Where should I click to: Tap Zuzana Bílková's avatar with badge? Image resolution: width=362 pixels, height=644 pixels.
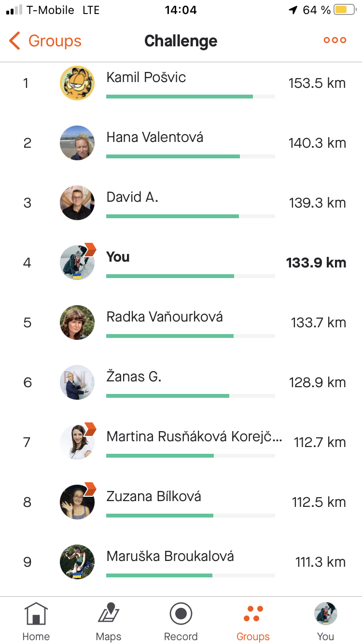(x=77, y=502)
